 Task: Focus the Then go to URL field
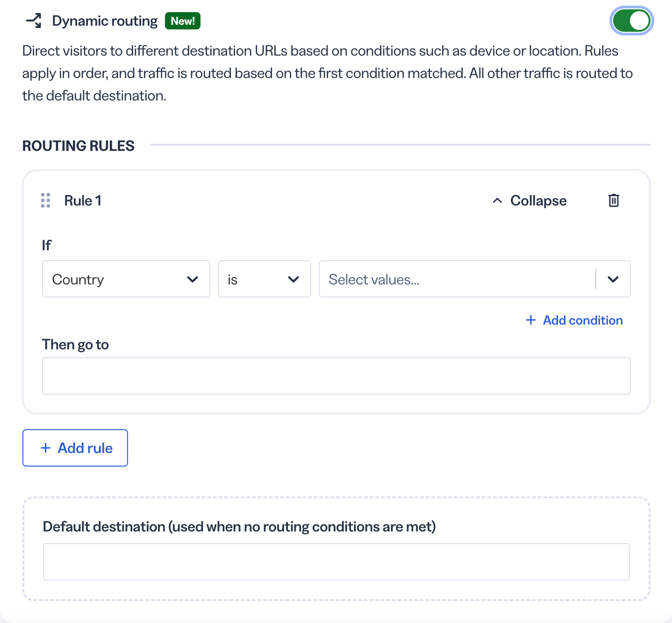336,376
